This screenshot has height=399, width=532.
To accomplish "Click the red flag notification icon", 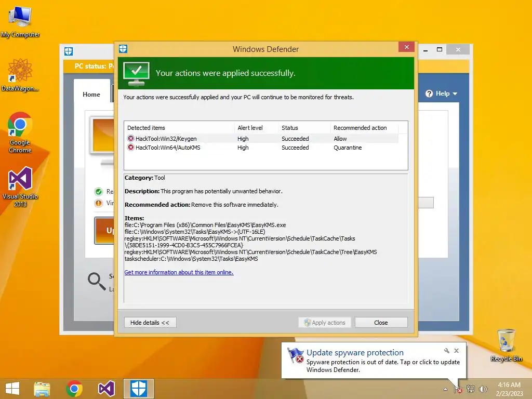I will point(296,355).
